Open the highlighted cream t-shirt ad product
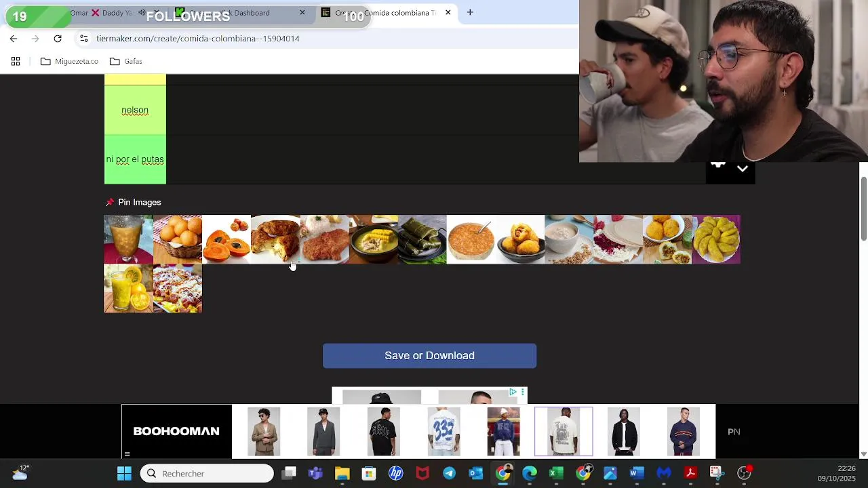 coord(564,432)
